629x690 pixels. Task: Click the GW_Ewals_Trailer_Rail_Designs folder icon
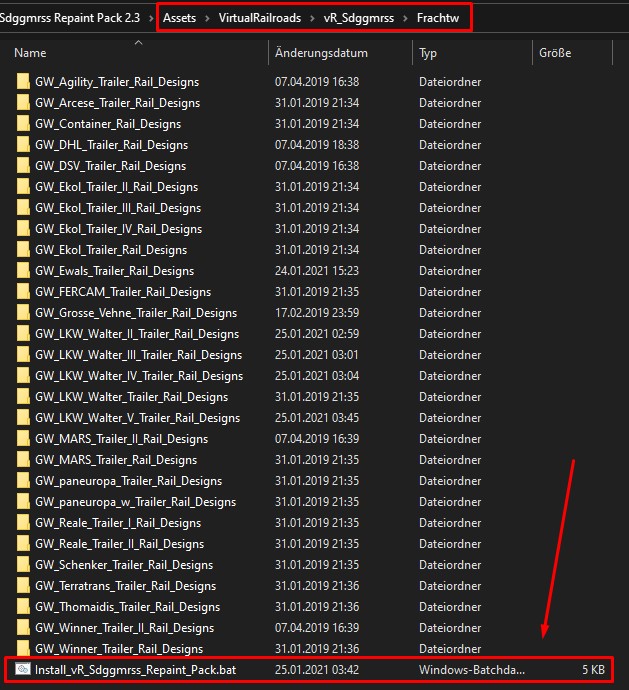click(x=23, y=271)
